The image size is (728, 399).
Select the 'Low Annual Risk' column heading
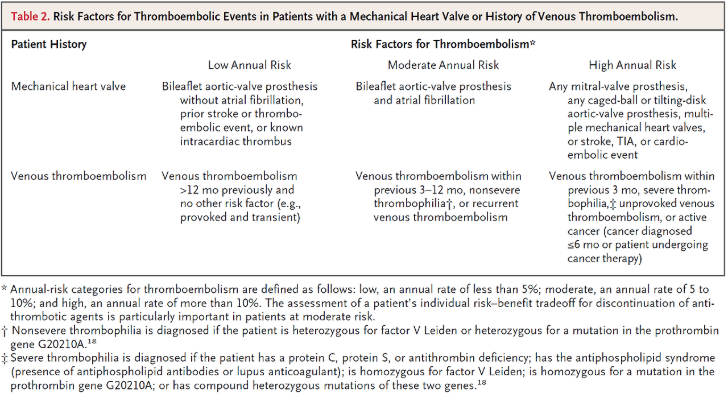coord(249,65)
